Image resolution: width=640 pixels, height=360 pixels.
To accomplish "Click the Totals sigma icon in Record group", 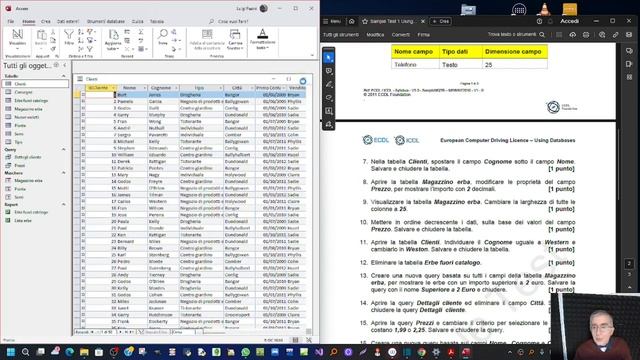I will click(x=141, y=32).
